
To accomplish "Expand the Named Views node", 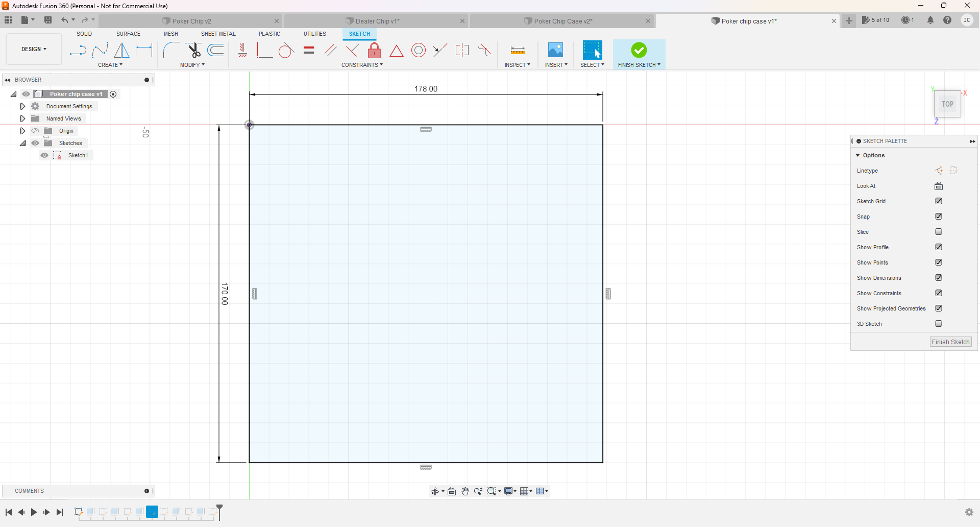I will click(22, 118).
